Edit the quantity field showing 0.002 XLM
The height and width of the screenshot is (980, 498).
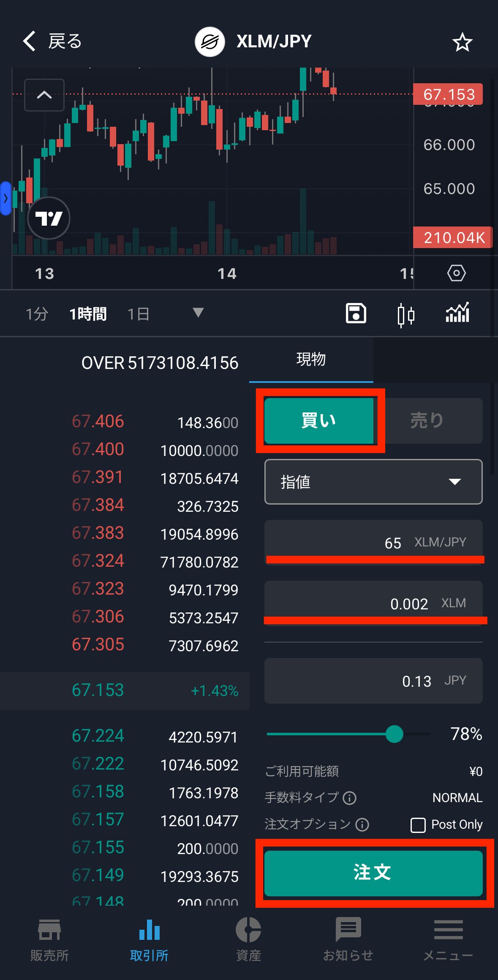(373, 603)
